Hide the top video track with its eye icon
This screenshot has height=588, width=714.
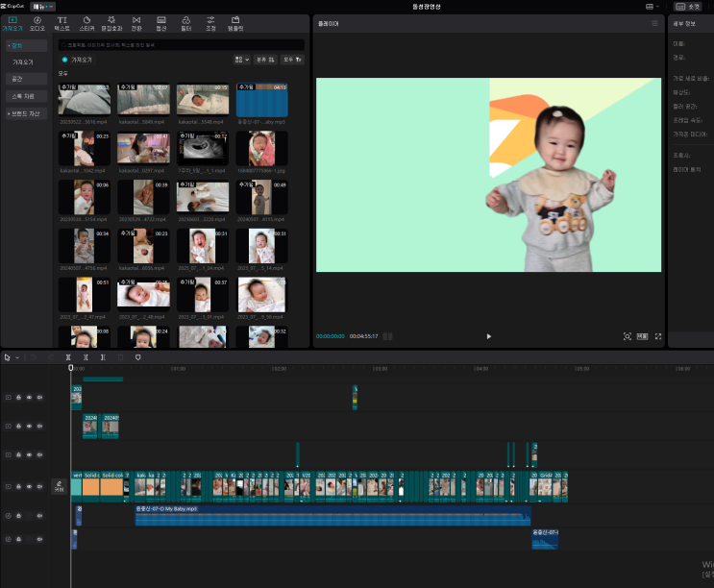pos(29,397)
